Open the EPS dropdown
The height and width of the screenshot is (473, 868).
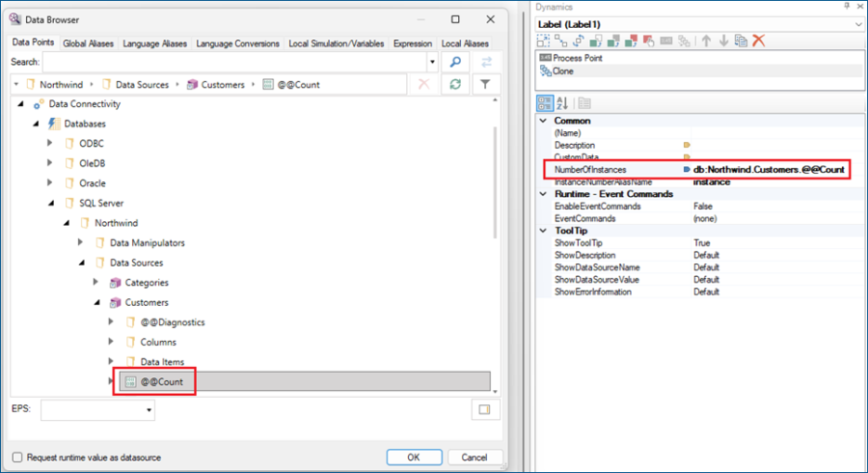(x=149, y=410)
